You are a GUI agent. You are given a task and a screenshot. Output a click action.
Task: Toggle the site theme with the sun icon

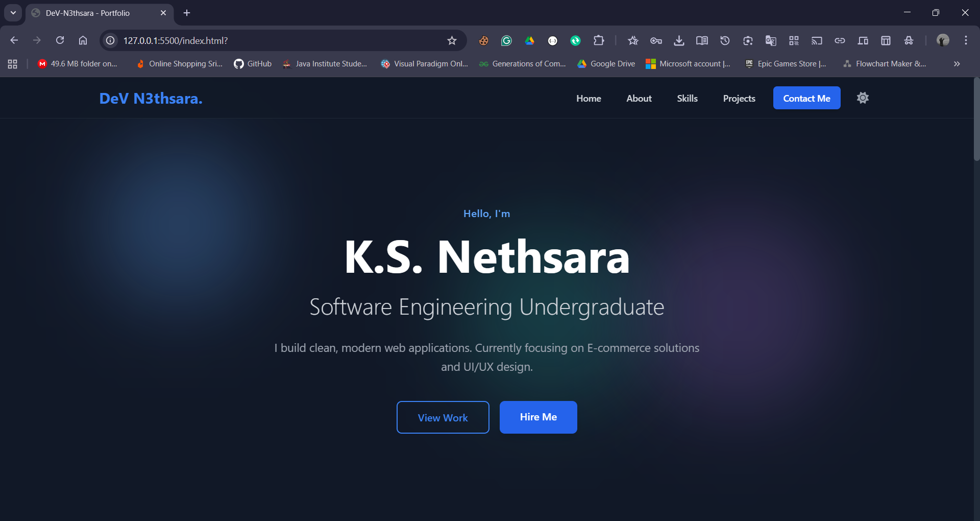[862, 98]
